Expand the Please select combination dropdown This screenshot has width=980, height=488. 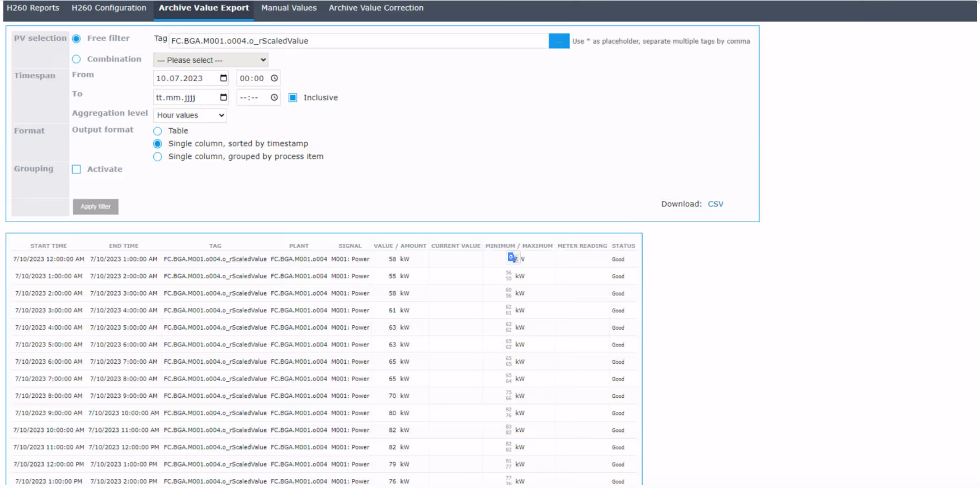click(211, 60)
